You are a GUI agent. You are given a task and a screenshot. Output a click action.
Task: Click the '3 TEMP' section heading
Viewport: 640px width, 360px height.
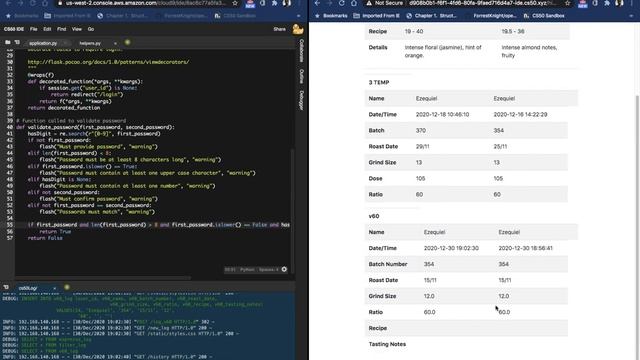click(379, 82)
